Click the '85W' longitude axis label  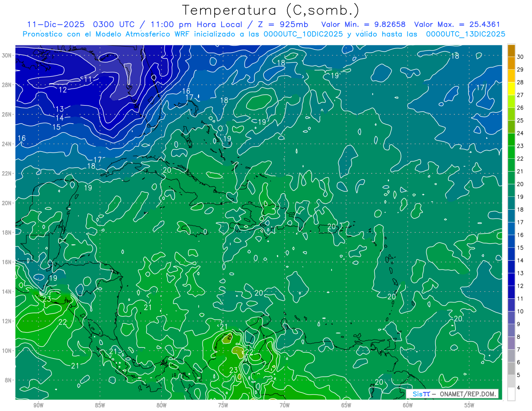coord(100,405)
